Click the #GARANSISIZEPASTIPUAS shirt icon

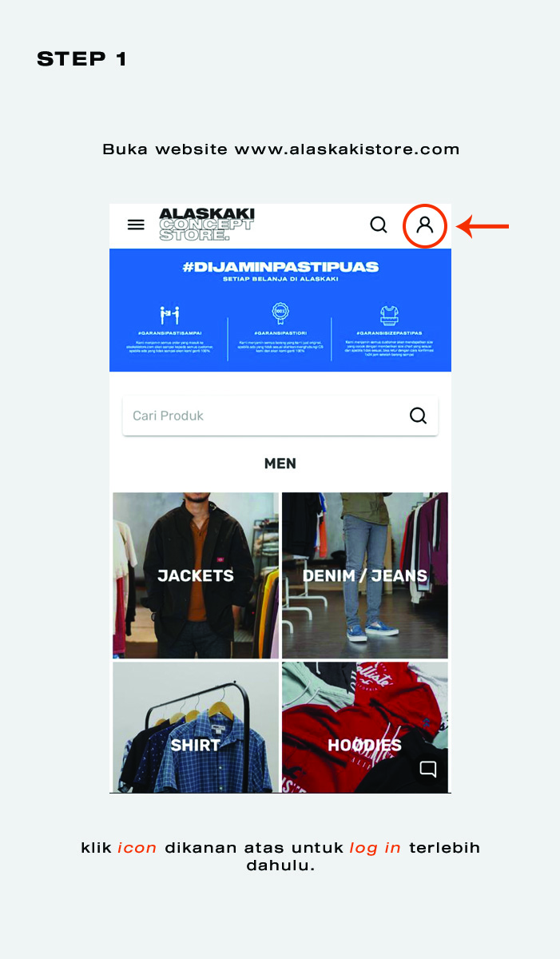tap(391, 314)
